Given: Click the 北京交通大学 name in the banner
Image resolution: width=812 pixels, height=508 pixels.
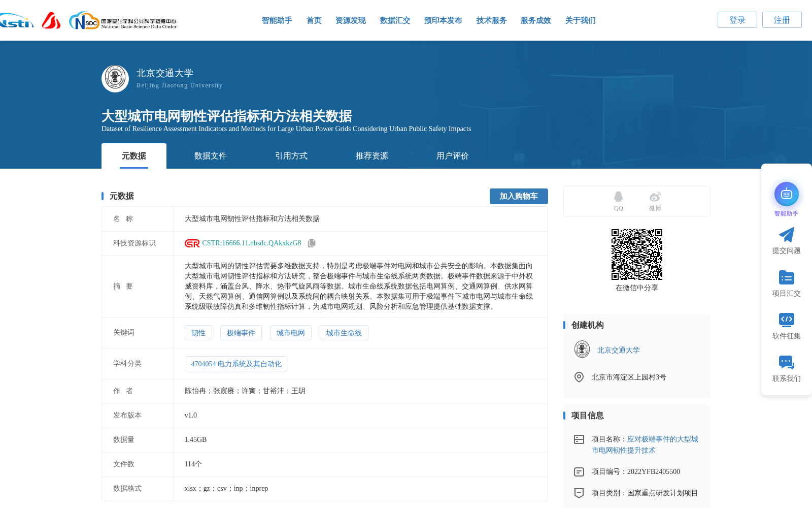Looking at the screenshot, I should point(165,73).
